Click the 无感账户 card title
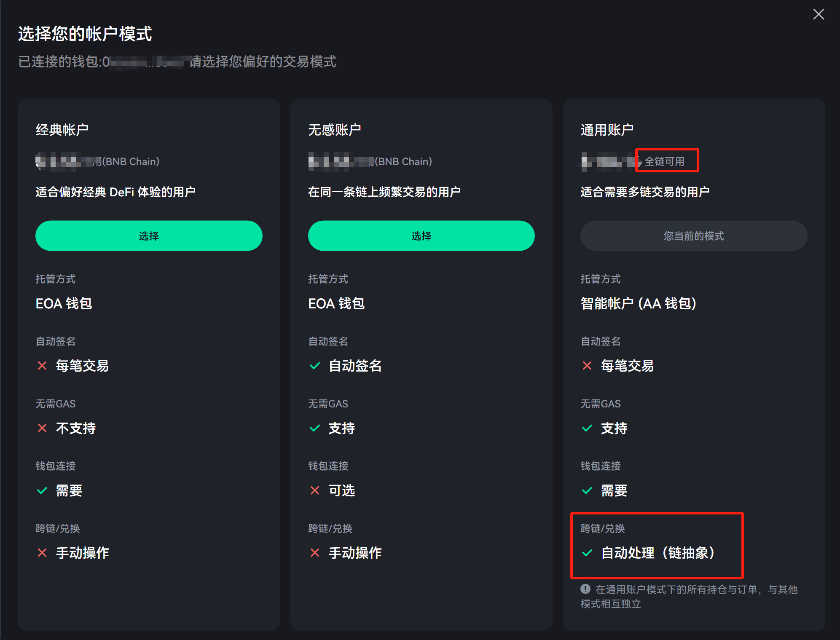Image resolution: width=840 pixels, height=640 pixels. [x=335, y=130]
